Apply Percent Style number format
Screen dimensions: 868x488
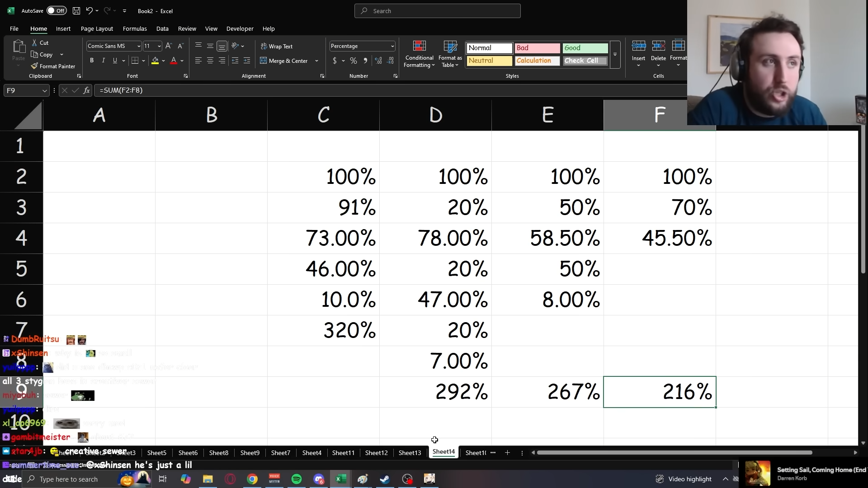coord(354,61)
